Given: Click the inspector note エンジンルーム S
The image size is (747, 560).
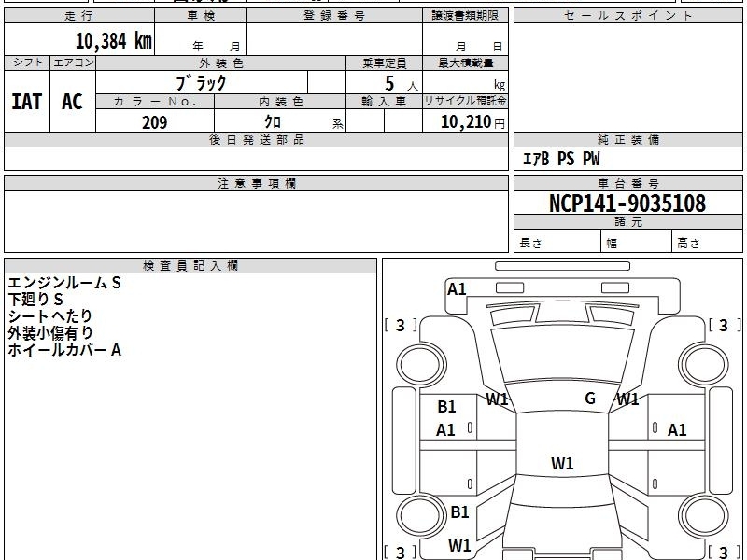Looking at the screenshot, I should (x=64, y=283).
